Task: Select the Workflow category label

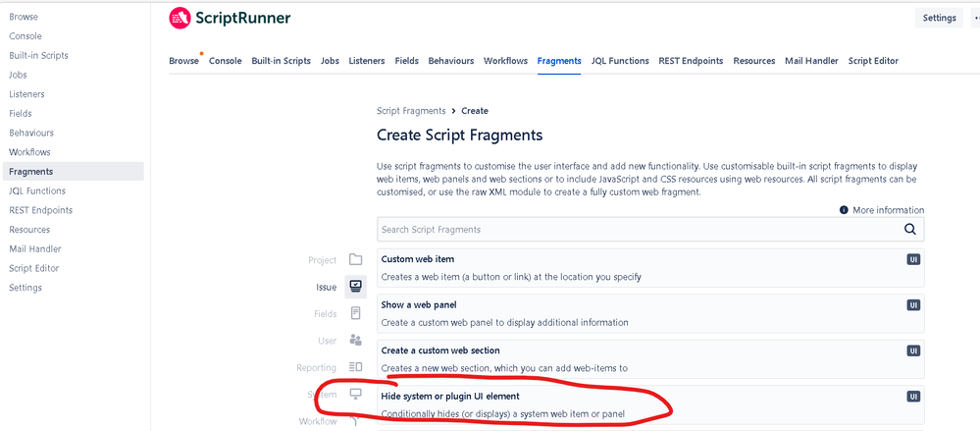Action: (x=318, y=421)
